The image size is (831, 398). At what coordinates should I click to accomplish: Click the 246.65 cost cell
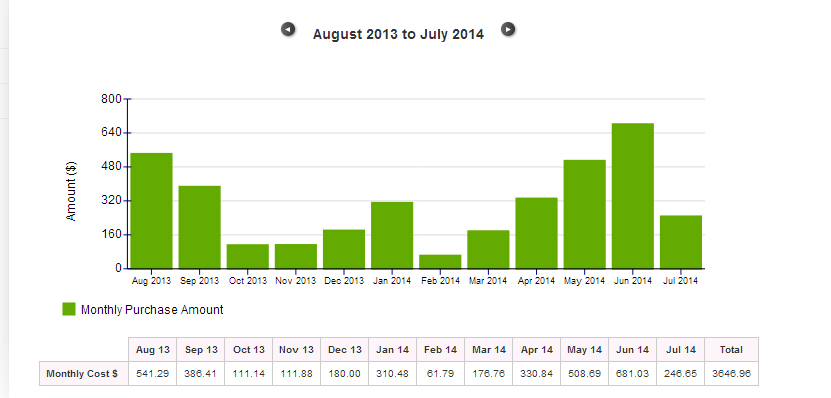click(680, 374)
